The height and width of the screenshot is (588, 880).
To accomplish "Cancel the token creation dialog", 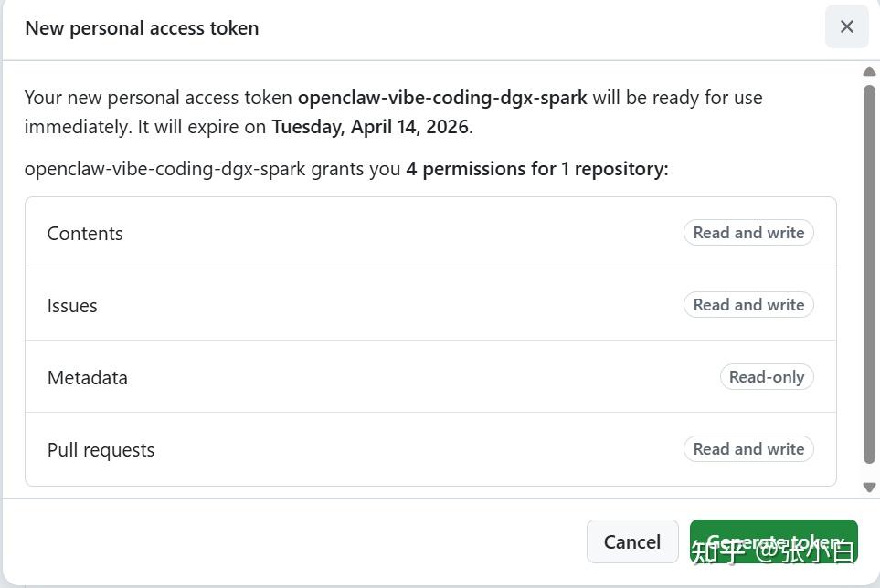I will [x=631, y=541].
